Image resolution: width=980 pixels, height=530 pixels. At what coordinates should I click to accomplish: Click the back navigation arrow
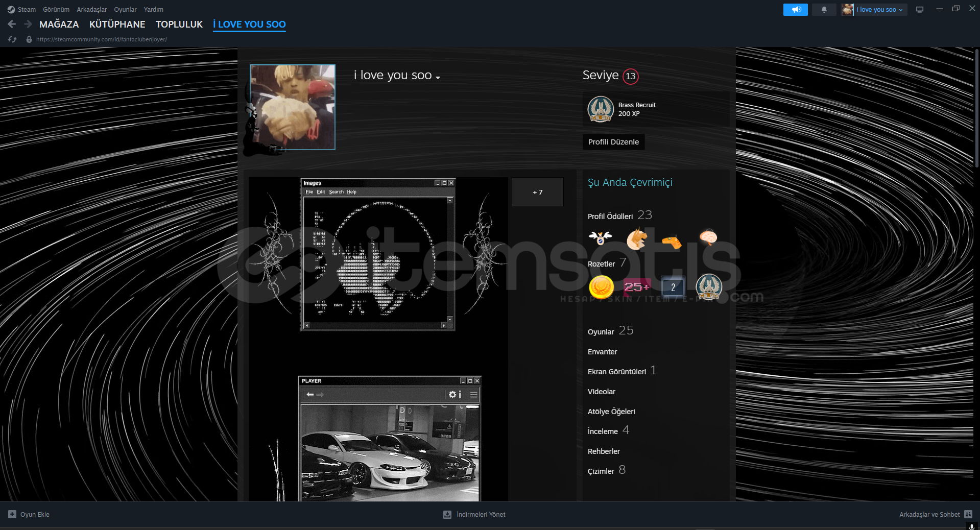point(12,24)
